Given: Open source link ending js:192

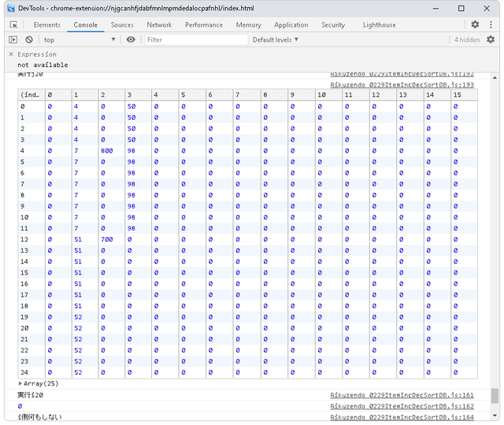Looking at the screenshot, I should coord(402,74).
